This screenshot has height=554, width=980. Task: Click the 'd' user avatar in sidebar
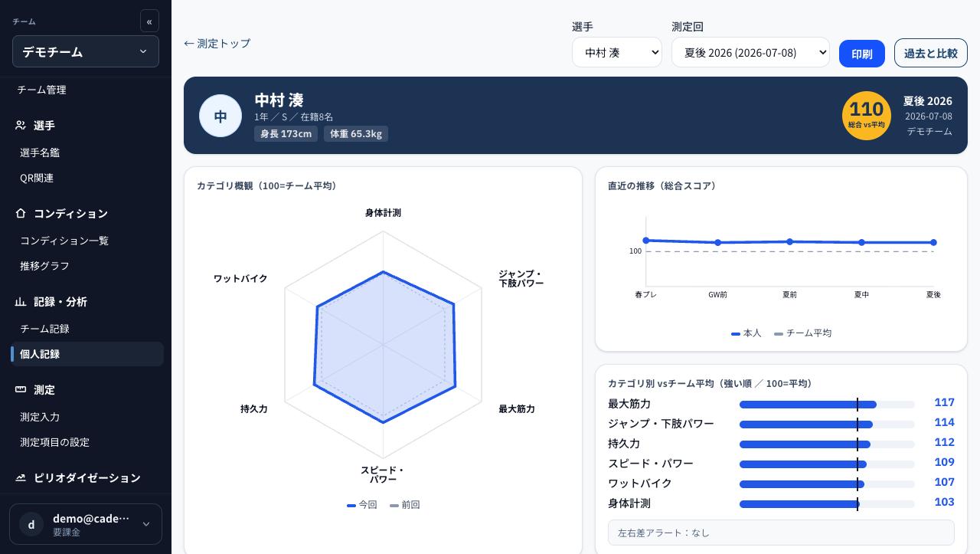[x=31, y=524]
